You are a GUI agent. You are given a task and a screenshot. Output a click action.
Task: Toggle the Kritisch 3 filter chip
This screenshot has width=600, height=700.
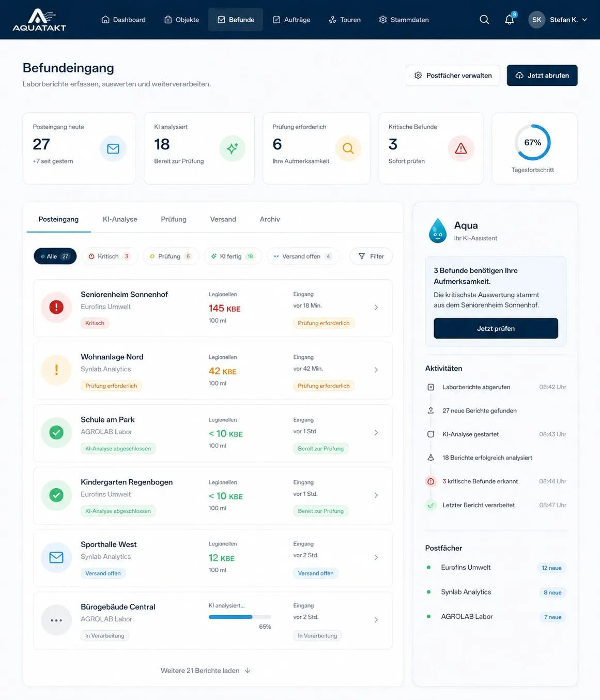(110, 256)
